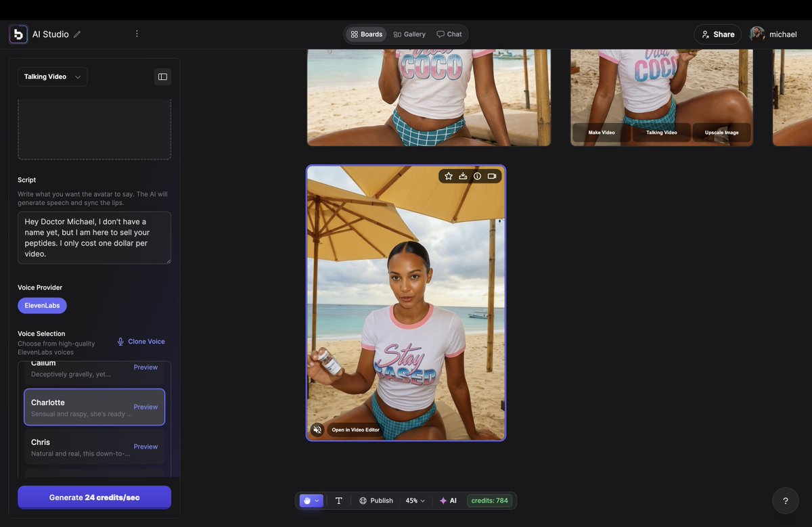The image size is (812, 527).
Task: Select the Charlotte voice option
Action: pyautogui.click(x=94, y=407)
